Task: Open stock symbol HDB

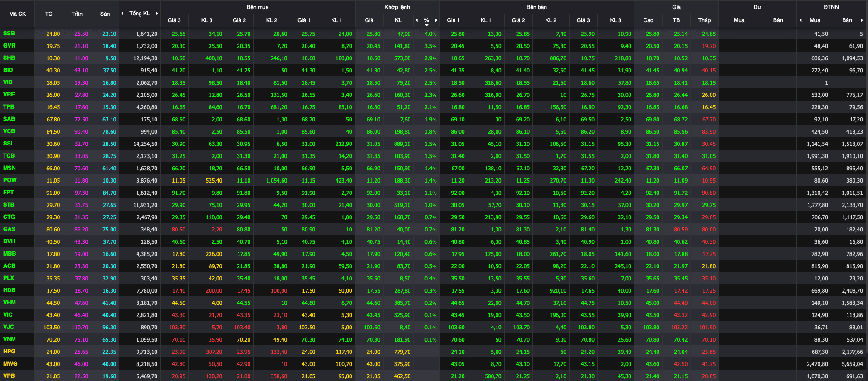Action: pos(9,290)
